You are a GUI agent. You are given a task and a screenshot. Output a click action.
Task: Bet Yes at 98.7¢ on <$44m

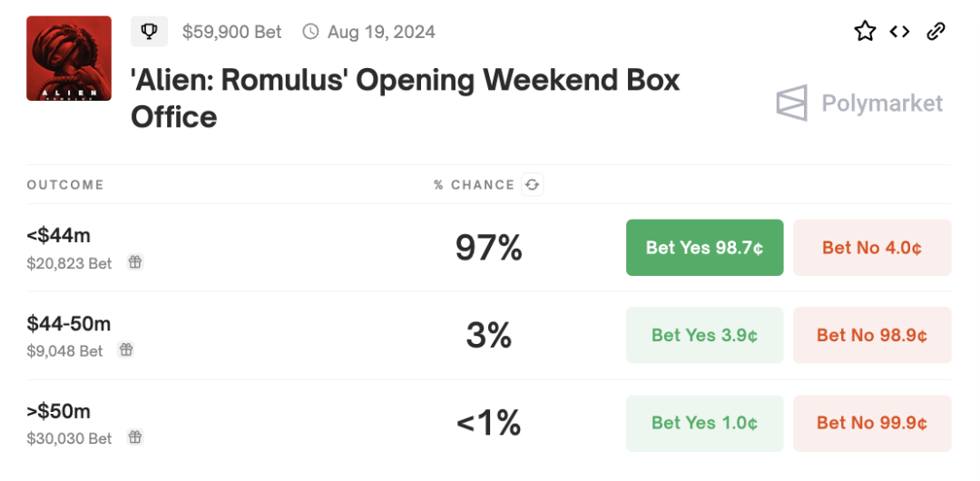pos(704,248)
